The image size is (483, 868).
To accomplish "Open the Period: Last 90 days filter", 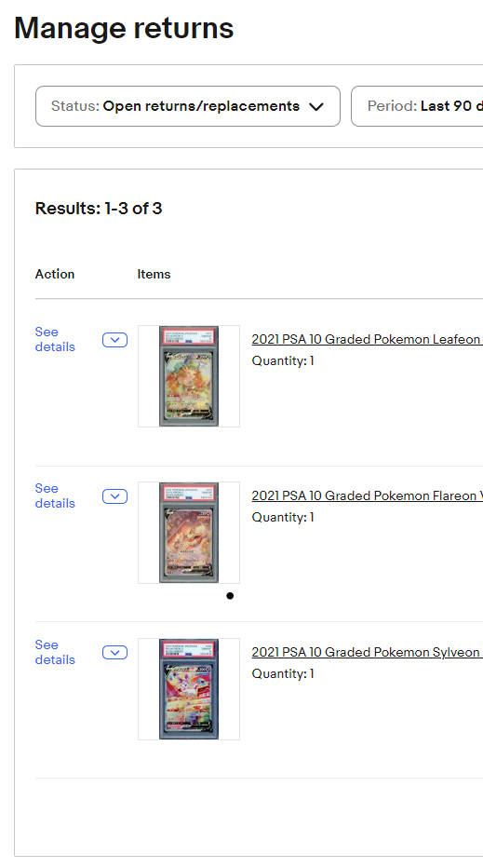I will (417, 106).
